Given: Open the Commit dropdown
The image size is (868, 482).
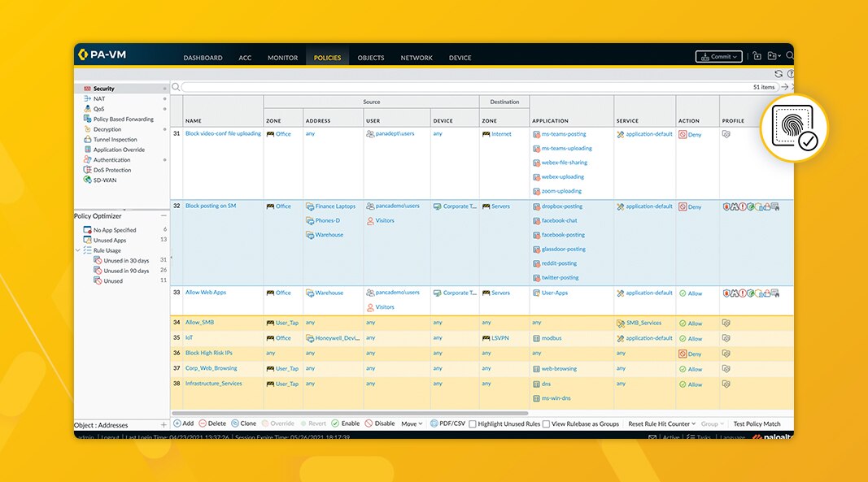Looking at the screenshot, I should pyautogui.click(x=718, y=57).
